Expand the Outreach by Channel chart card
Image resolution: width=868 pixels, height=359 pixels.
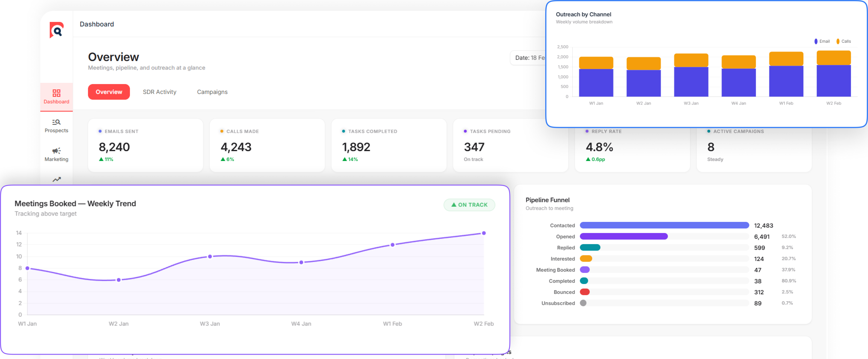coord(584,14)
